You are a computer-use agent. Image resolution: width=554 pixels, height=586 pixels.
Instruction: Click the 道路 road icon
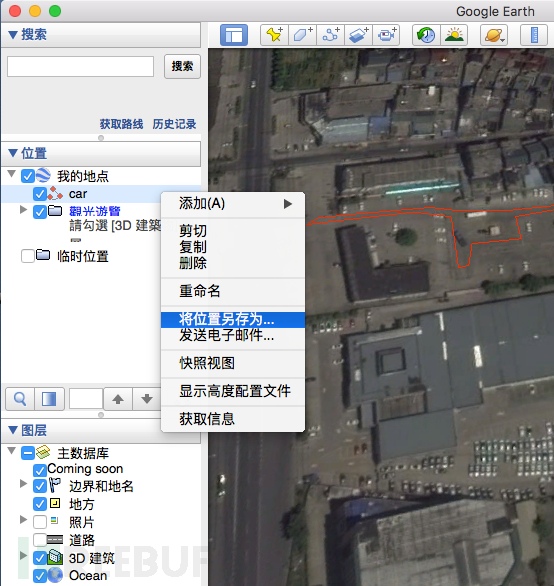pos(55,540)
